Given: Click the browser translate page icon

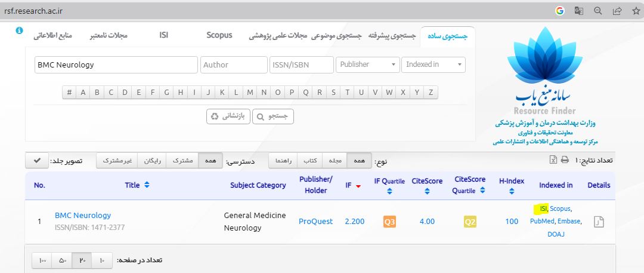Looking at the screenshot, I should (x=578, y=11).
